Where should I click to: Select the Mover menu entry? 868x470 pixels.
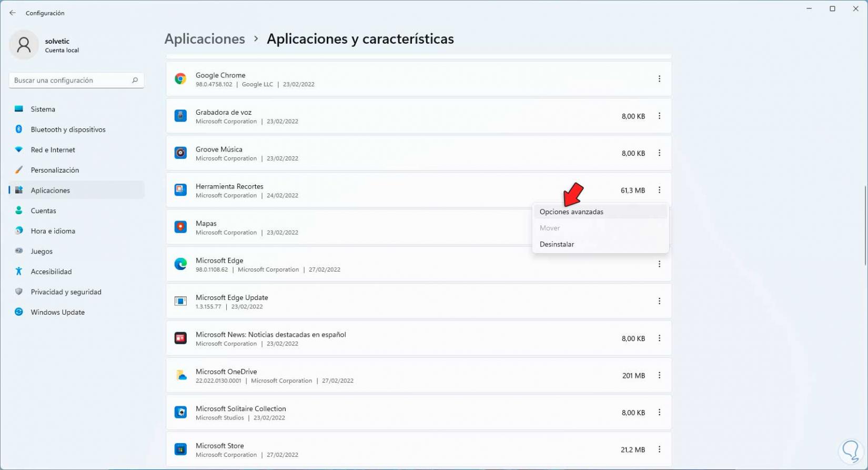tap(600, 228)
